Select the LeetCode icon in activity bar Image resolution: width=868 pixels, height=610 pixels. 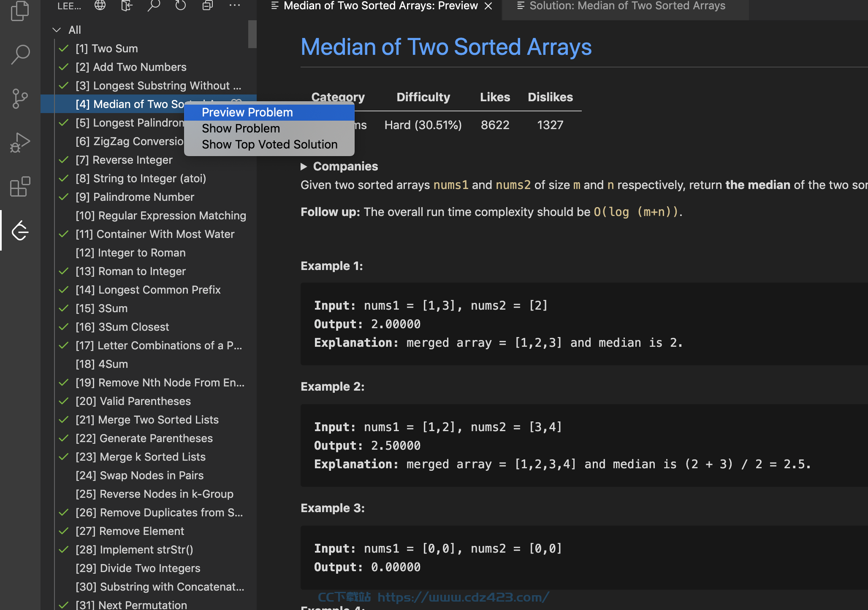click(20, 230)
